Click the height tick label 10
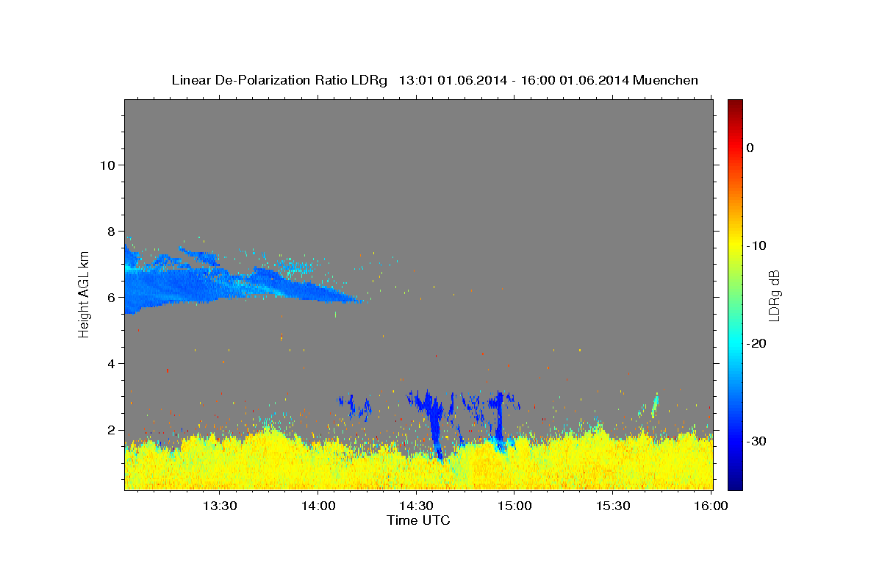This screenshot has width=882, height=588. tap(107, 165)
